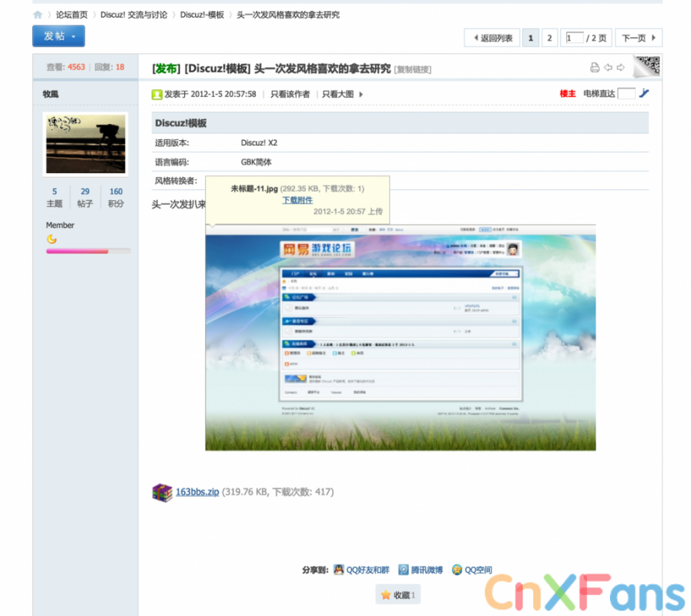Click the moon level icon
This screenshot has width=691, height=616.
52,239
